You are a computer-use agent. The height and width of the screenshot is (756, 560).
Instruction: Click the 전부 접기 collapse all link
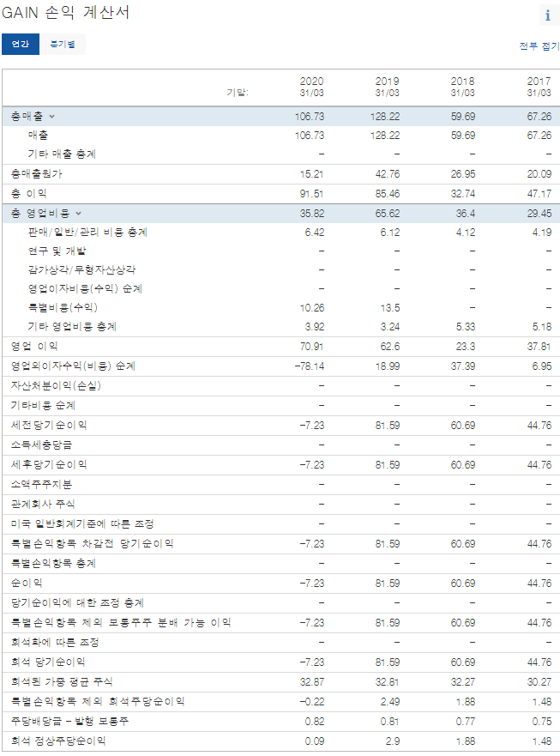(x=539, y=46)
